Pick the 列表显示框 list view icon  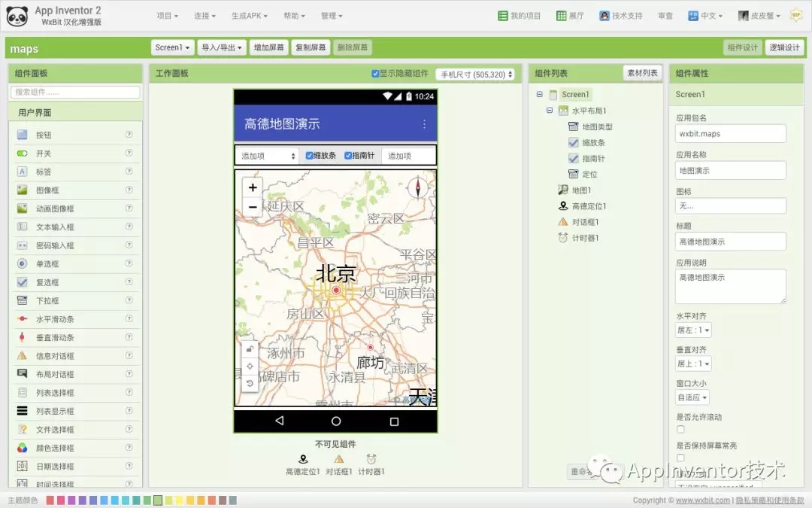[x=23, y=411]
